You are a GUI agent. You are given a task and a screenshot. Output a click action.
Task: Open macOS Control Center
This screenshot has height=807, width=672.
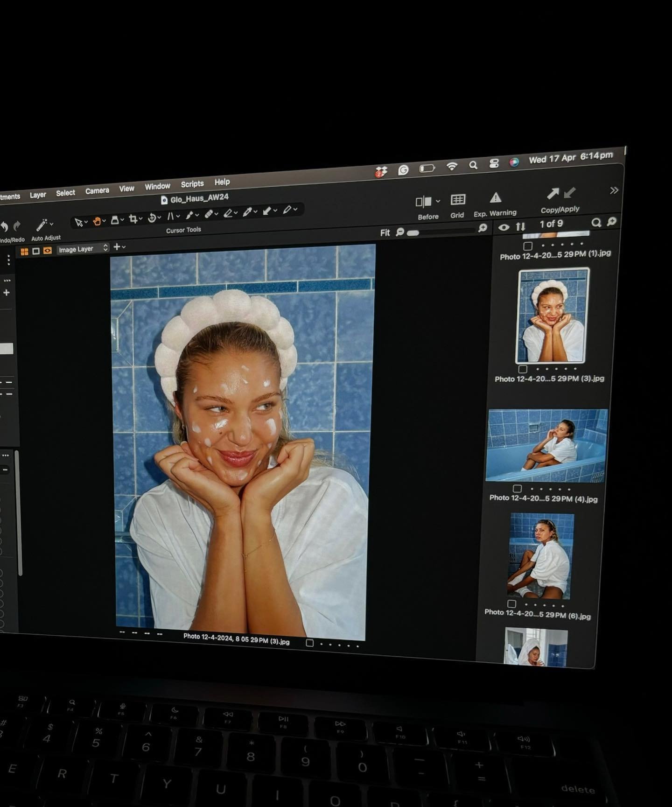click(494, 163)
